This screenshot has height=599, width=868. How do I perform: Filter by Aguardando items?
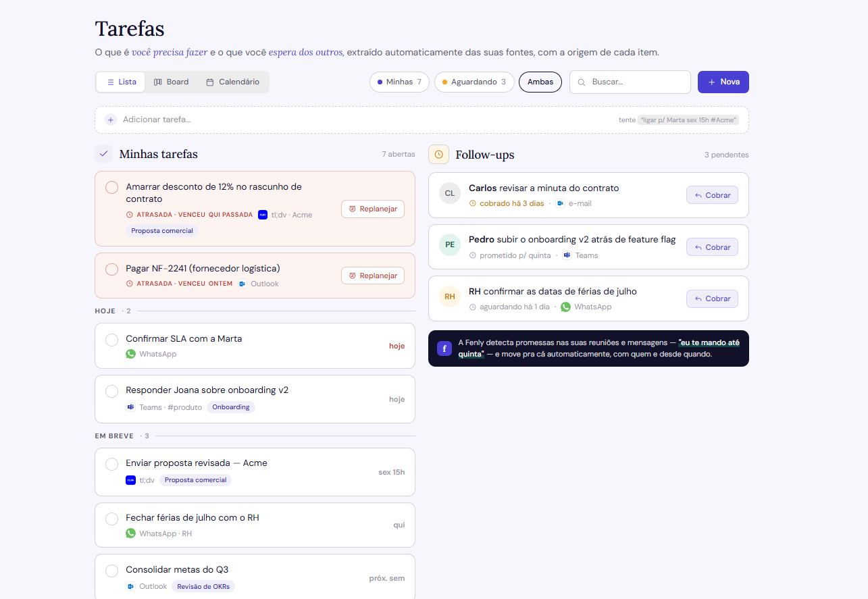[474, 82]
